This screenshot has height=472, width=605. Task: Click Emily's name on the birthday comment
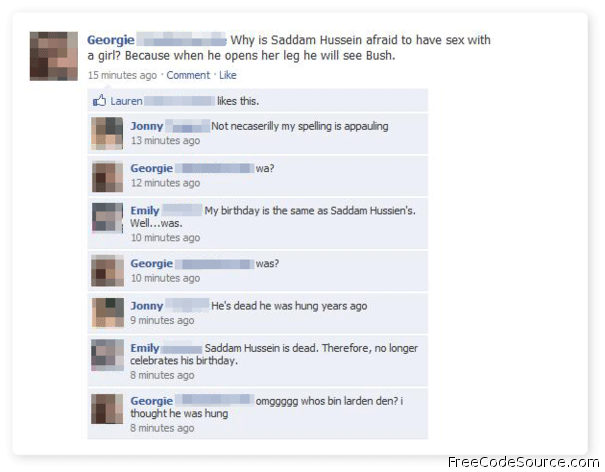click(x=145, y=210)
